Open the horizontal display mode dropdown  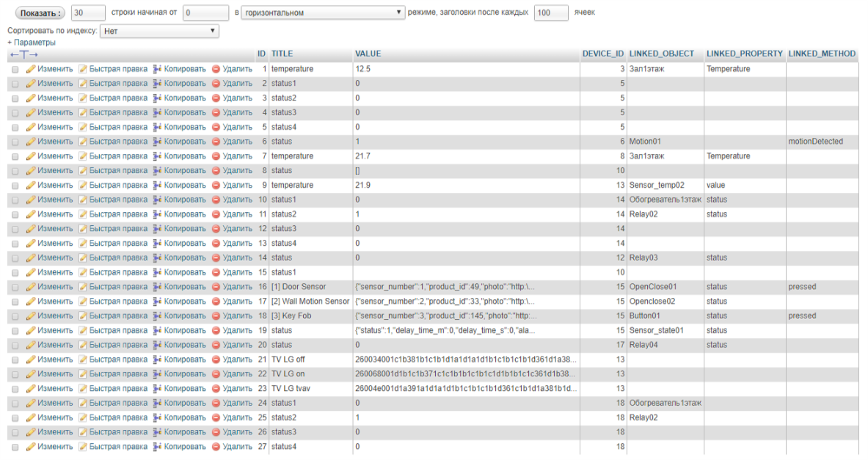click(323, 12)
